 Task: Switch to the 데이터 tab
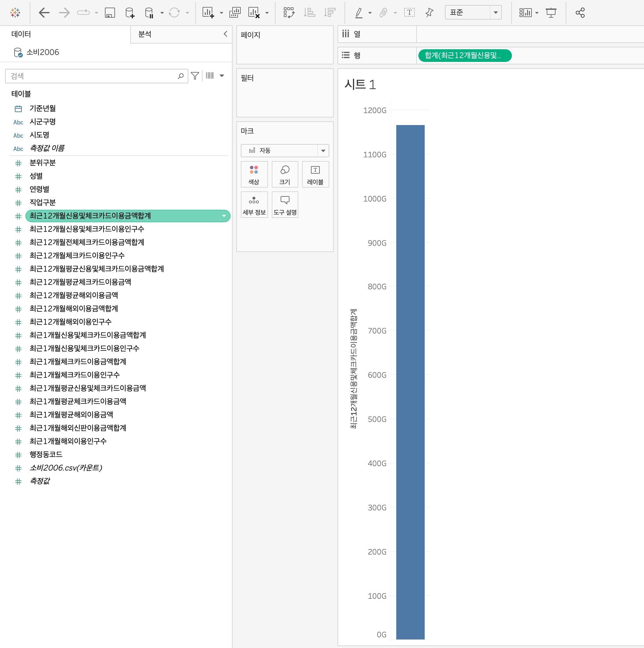(21, 34)
